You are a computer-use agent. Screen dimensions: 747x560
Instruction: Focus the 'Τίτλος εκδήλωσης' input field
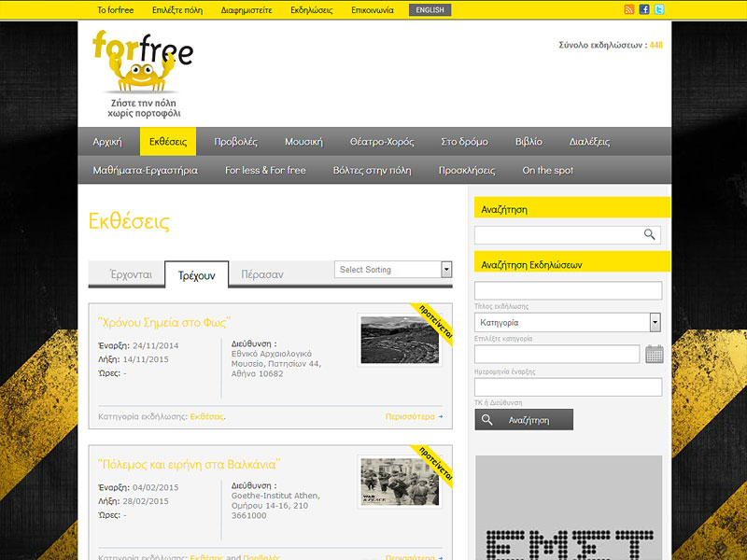[568, 290]
